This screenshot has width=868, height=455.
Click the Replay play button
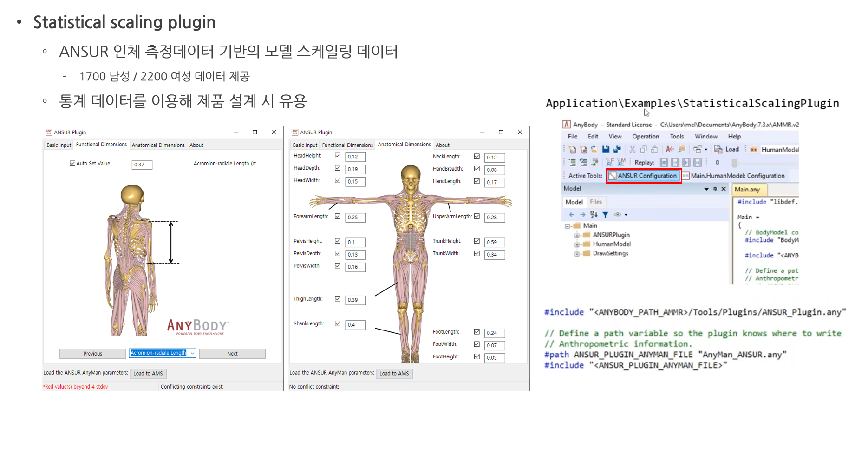(x=686, y=163)
